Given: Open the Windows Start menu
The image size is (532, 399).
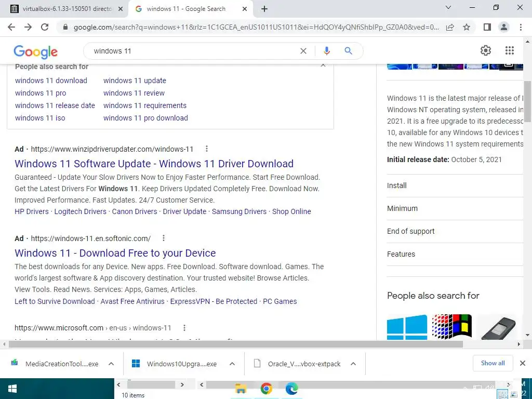Looking at the screenshot, I should pos(12,389).
